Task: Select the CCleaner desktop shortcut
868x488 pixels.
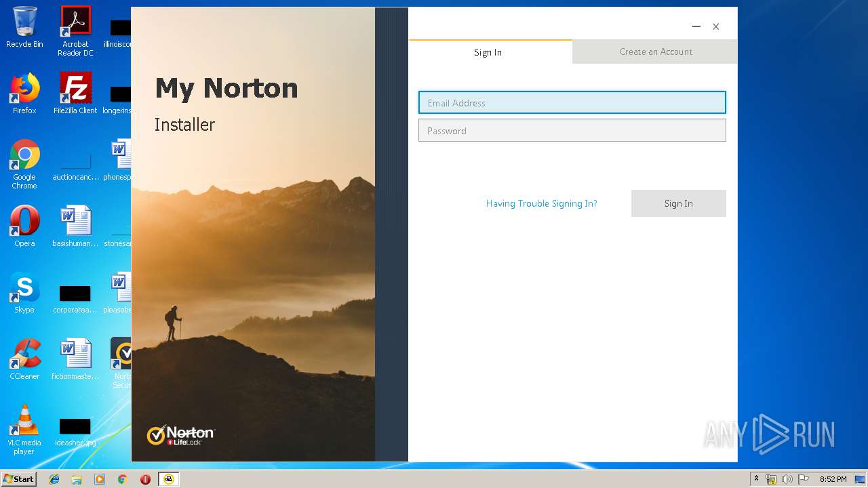Action: (24, 359)
